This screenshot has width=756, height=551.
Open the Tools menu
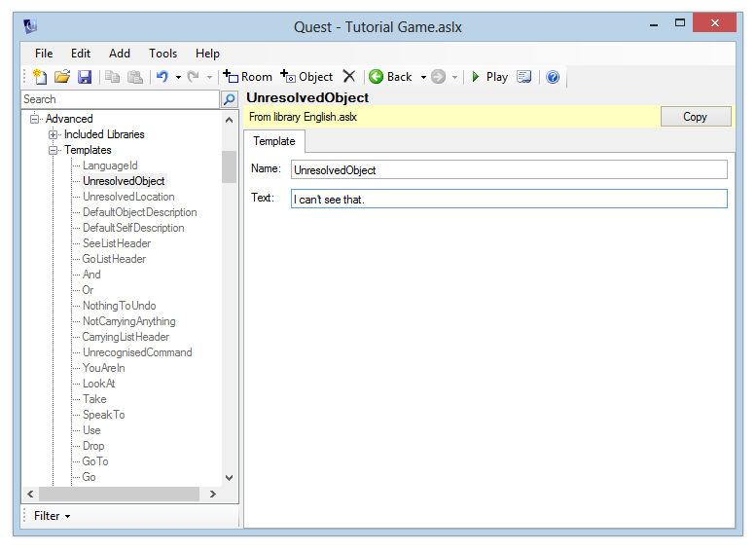(162, 54)
